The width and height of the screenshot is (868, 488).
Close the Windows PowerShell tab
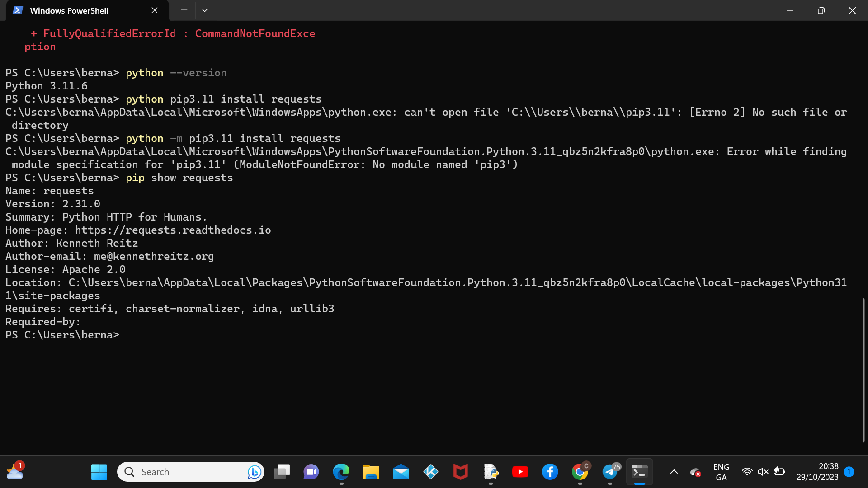(155, 10)
